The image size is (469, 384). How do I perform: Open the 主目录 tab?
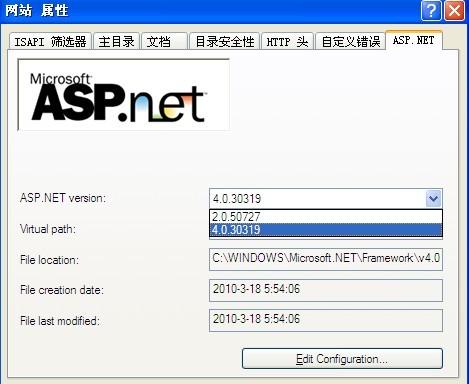(x=116, y=41)
